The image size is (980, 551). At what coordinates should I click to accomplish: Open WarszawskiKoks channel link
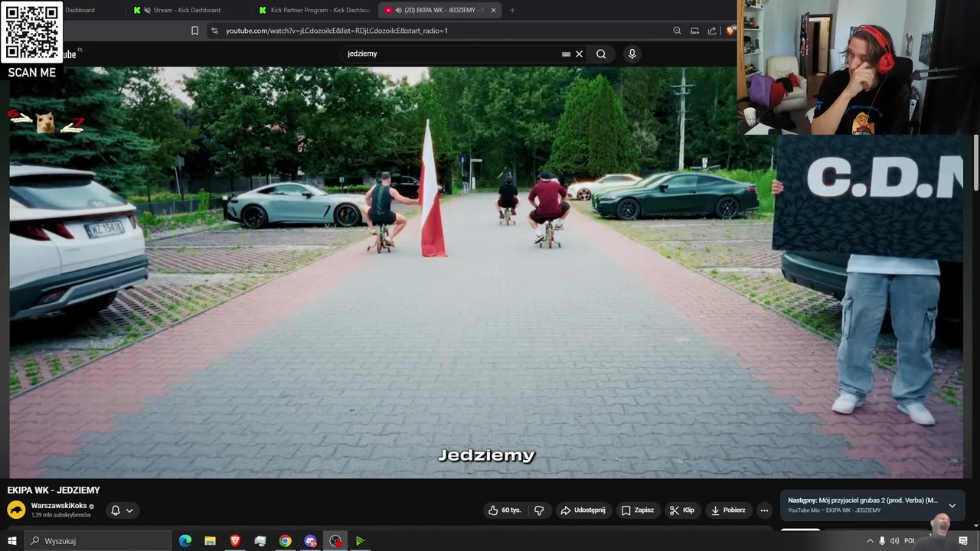(x=59, y=506)
